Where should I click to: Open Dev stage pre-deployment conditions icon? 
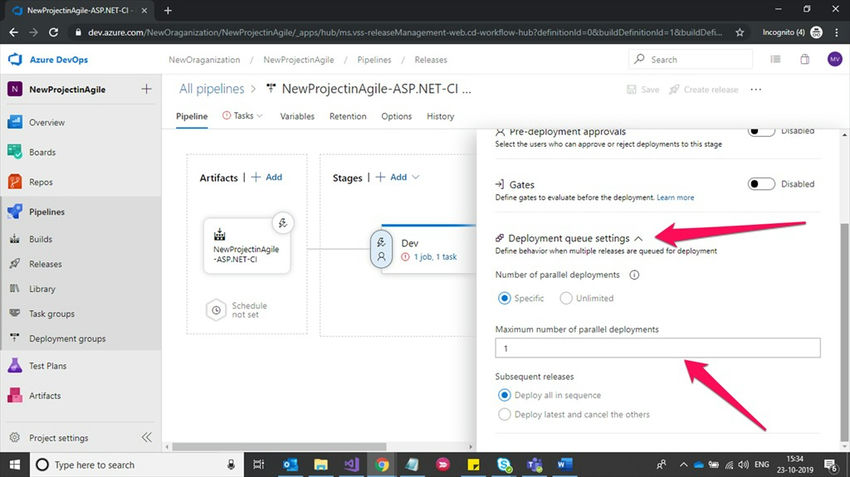(x=381, y=249)
